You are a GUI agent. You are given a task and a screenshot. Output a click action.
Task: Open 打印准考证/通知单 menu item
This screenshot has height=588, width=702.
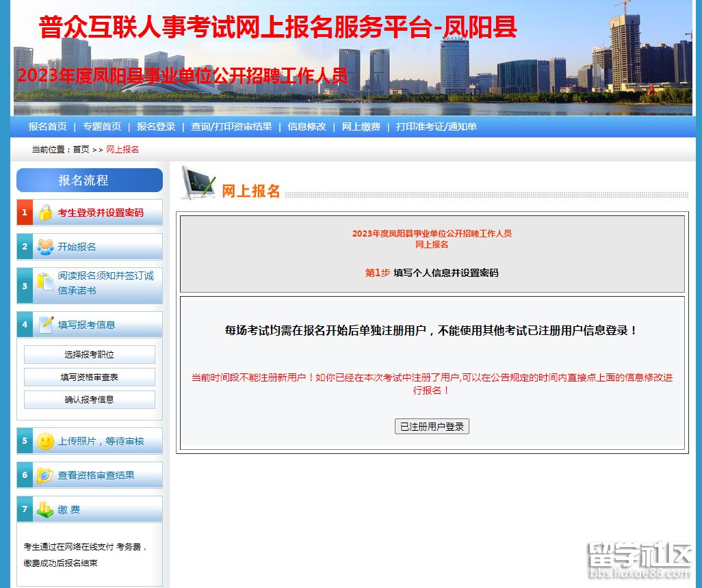pos(437,126)
